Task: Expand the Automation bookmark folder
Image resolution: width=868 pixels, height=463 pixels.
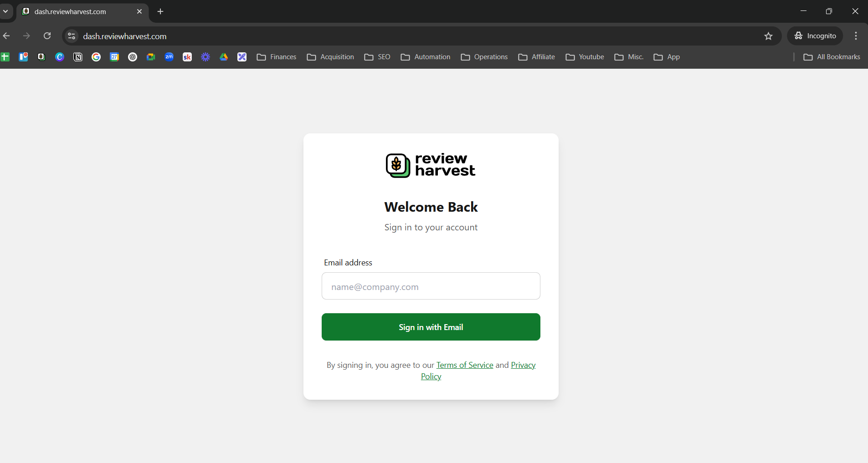Action: (426, 57)
